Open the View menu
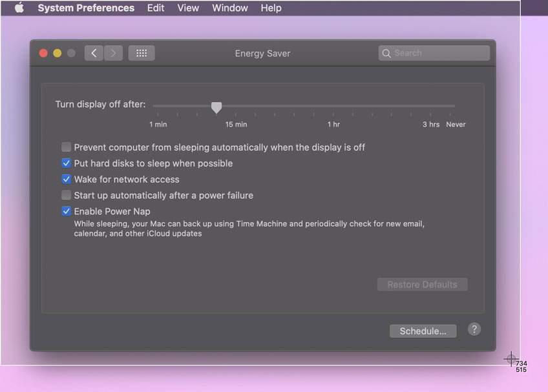Screen dimensions: 548x392 (x=187, y=8)
